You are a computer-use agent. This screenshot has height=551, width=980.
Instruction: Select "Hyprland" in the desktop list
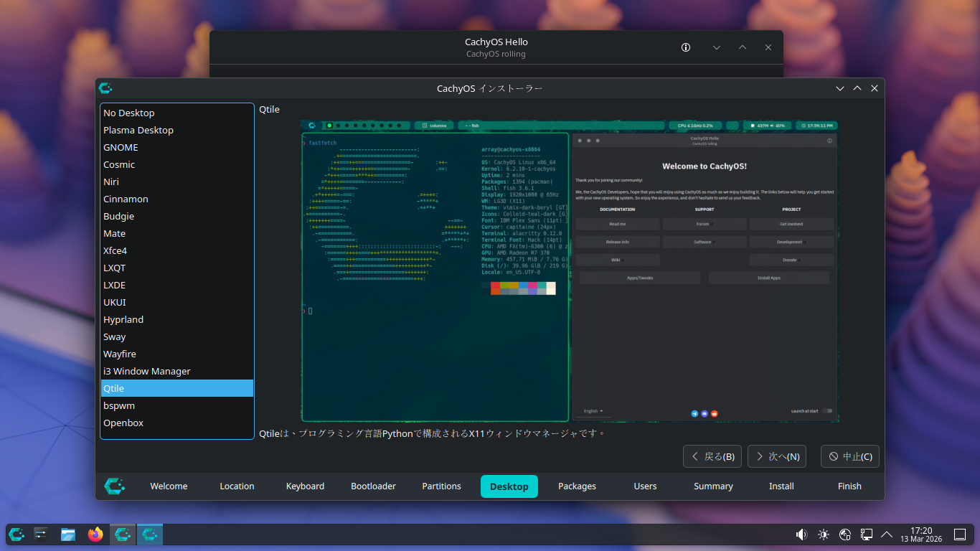[x=177, y=319]
